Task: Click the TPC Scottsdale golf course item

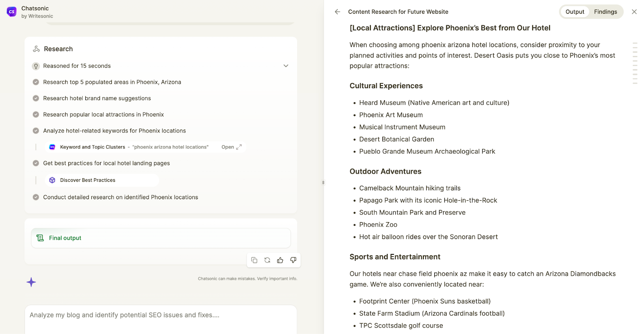Action: click(x=401, y=326)
